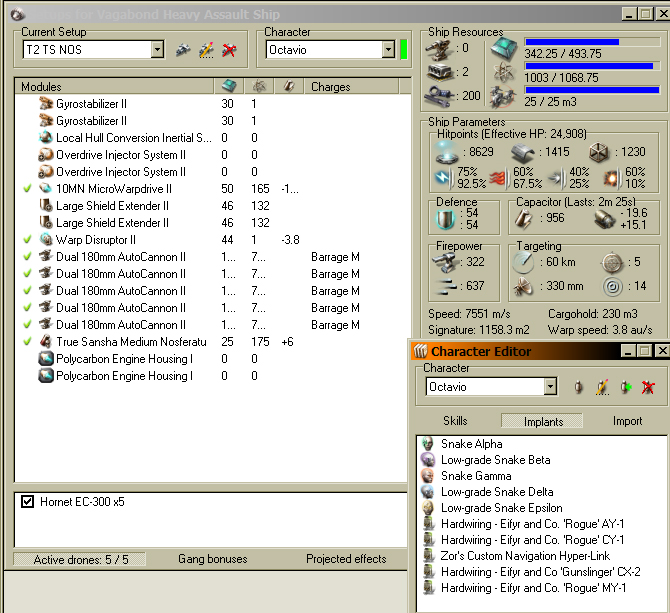Click the powergrid atom icon in Ship Resources

click(504, 72)
